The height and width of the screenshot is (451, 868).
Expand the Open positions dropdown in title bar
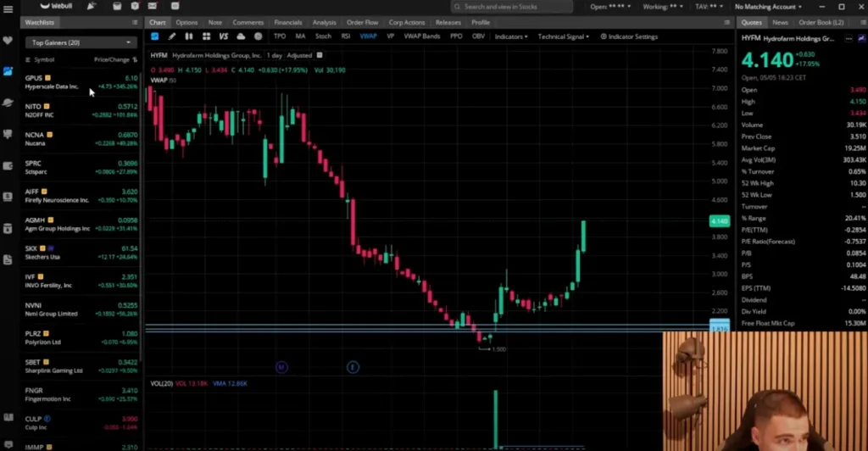(x=610, y=7)
